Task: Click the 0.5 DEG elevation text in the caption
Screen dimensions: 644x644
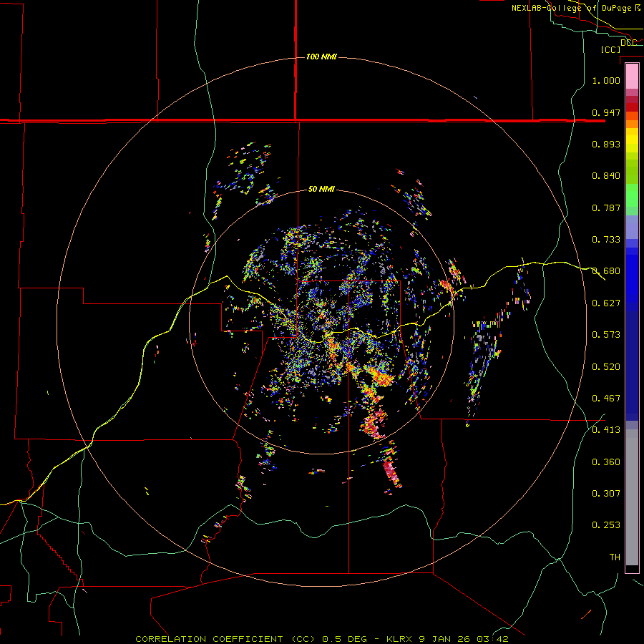Action: [x=344, y=639]
